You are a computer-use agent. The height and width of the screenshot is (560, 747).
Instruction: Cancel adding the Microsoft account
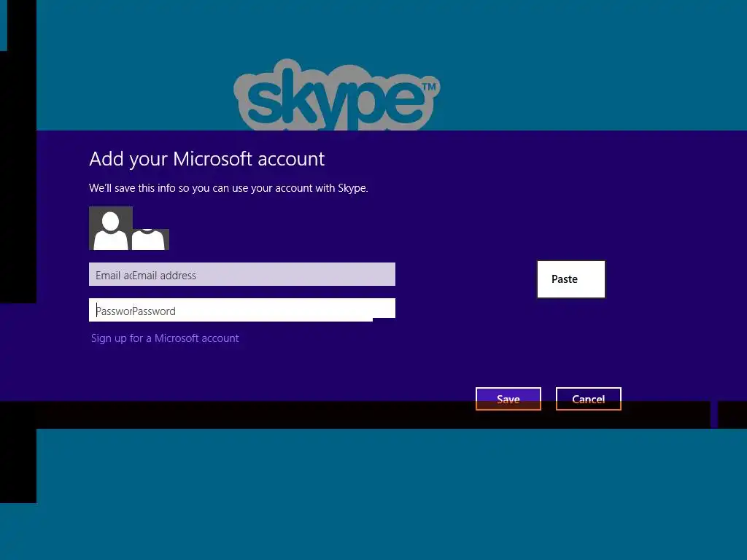tap(589, 399)
